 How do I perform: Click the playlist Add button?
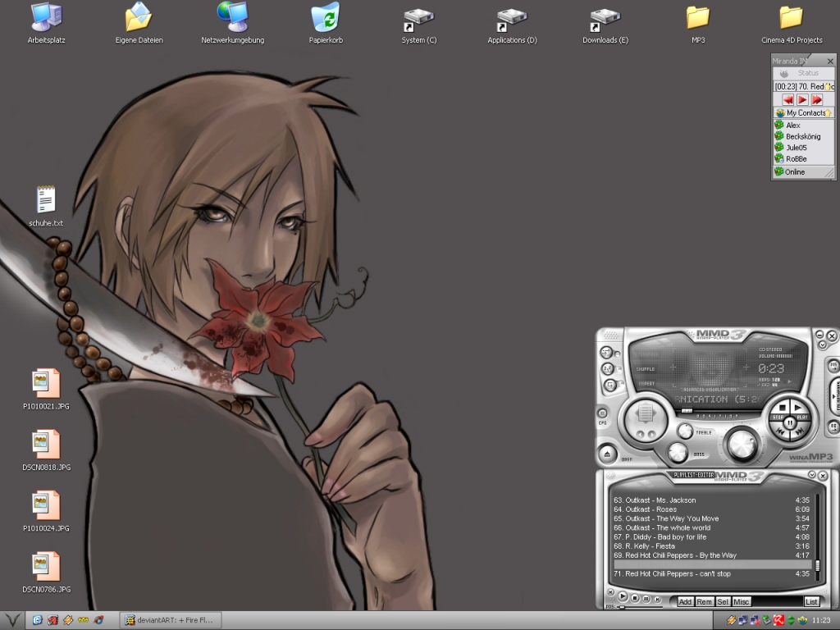685,601
